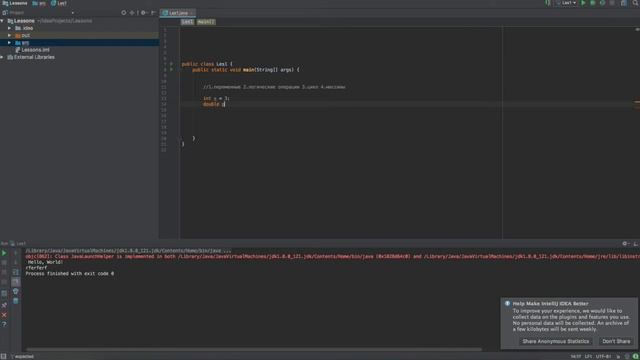Start debugging with the bug icon
The image size is (640, 360).
pyautogui.click(x=593, y=3)
